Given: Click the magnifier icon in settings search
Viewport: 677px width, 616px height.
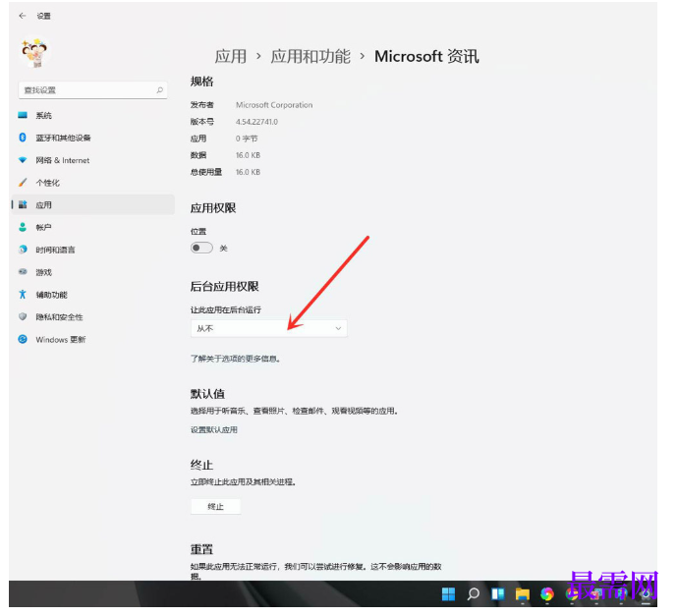Looking at the screenshot, I should (x=160, y=90).
